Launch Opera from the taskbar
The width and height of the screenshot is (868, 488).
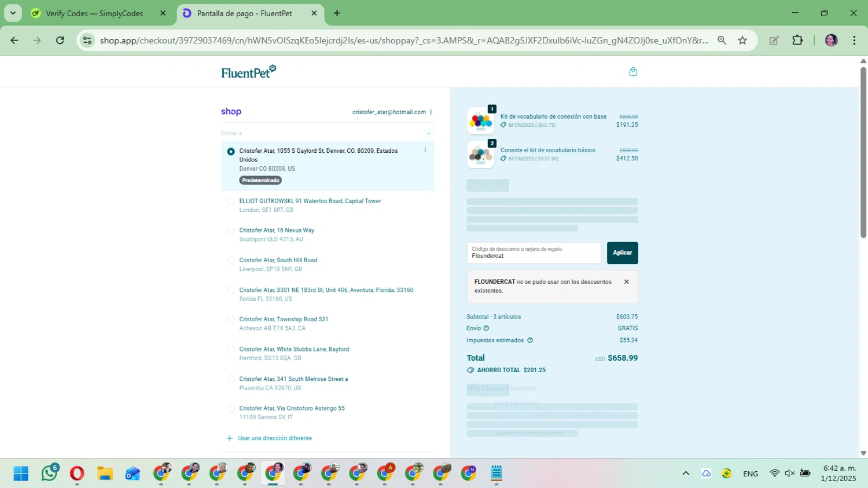coord(77,474)
